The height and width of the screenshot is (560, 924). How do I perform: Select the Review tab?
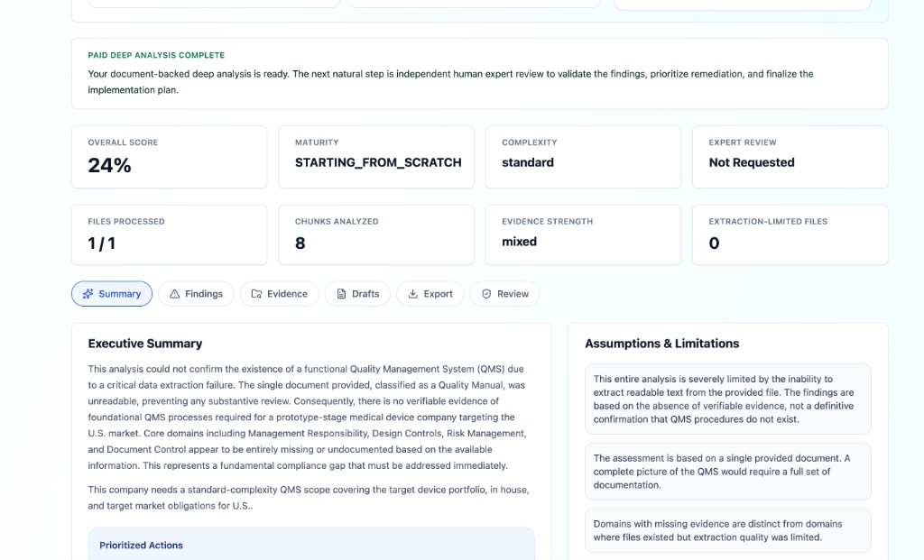505,294
